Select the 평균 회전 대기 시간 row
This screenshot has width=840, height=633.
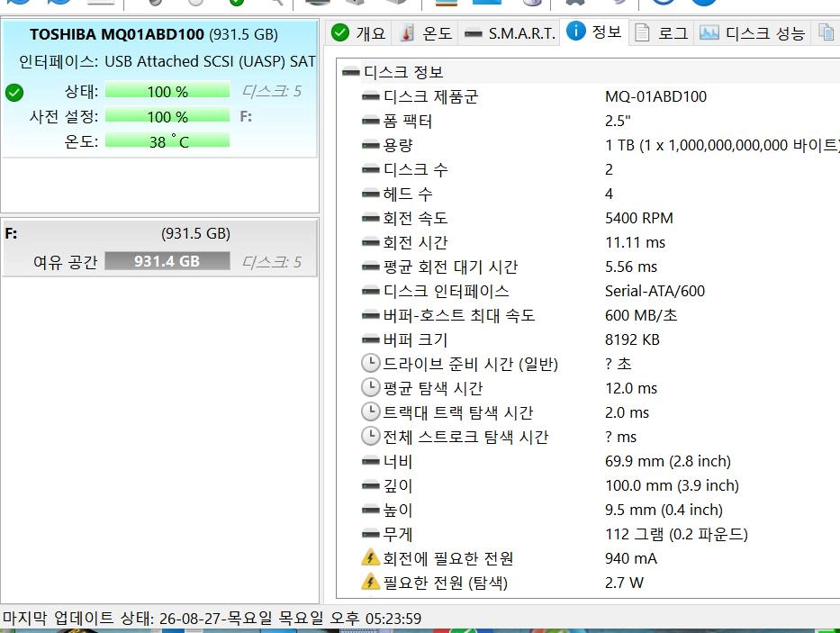[600, 267]
